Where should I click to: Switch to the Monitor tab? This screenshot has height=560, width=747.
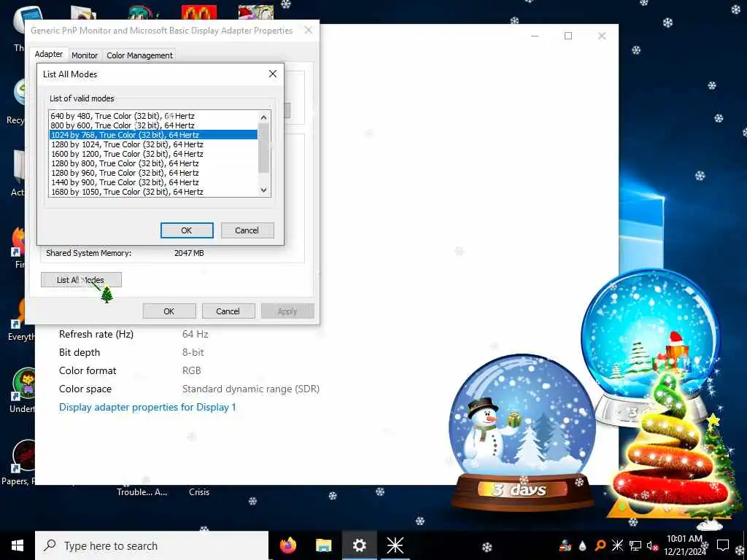(85, 55)
